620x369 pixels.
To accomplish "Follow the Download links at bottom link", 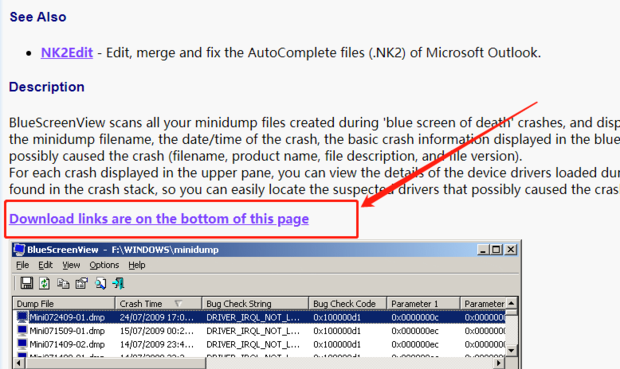I will tap(159, 219).
